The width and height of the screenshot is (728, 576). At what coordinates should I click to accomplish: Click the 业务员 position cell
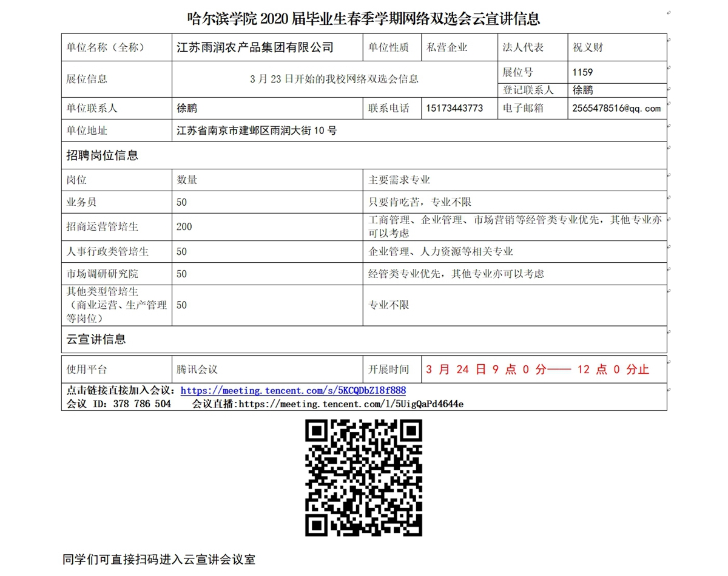pos(81,202)
